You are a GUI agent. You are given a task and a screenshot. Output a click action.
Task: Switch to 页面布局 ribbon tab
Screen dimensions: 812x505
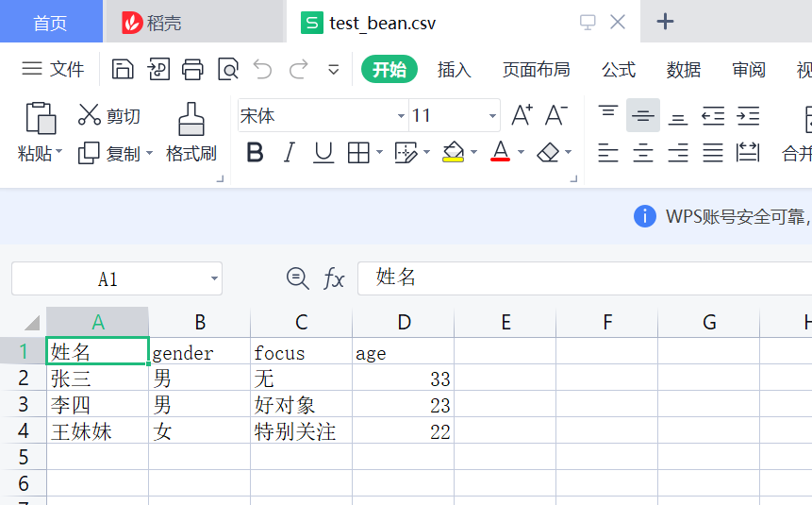(x=536, y=69)
